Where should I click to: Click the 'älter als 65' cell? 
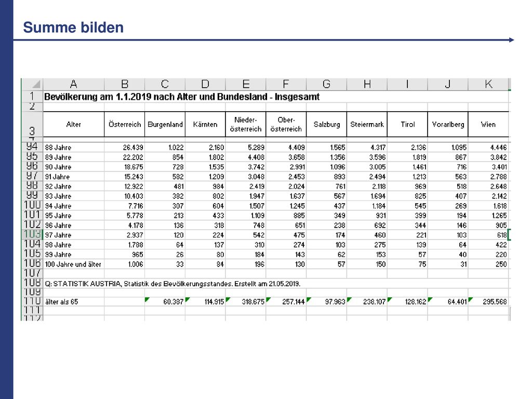point(74,301)
